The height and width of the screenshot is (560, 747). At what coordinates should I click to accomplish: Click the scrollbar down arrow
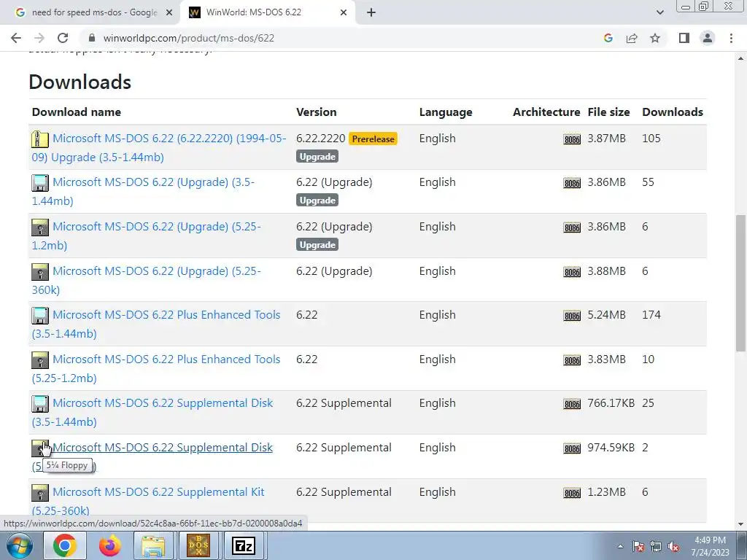point(741,525)
